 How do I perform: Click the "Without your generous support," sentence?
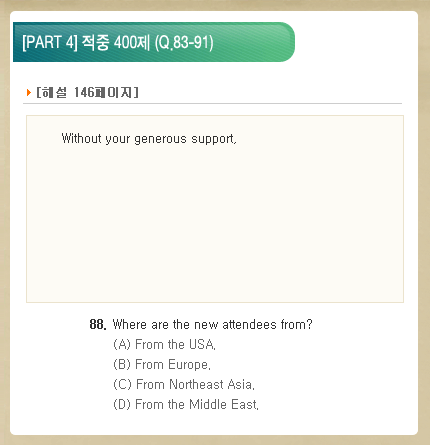click(149, 138)
